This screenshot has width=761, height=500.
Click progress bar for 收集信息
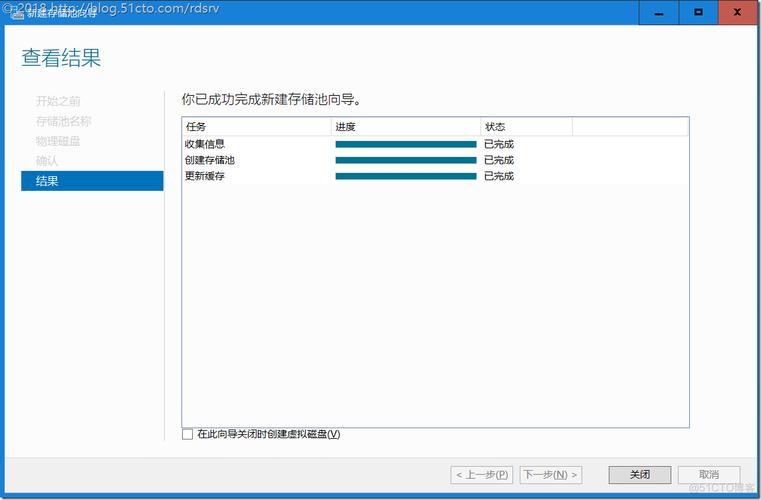[406, 144]
